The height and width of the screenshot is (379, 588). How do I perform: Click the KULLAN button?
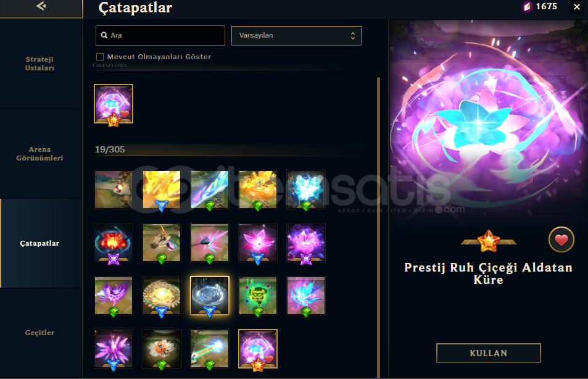point(488,353)
